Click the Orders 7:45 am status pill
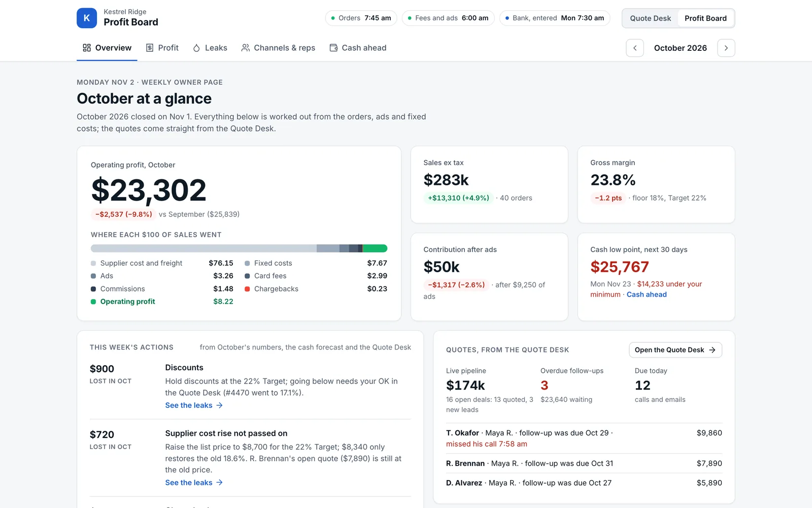This screenshot has width=812, height=508. coord(361,18)
